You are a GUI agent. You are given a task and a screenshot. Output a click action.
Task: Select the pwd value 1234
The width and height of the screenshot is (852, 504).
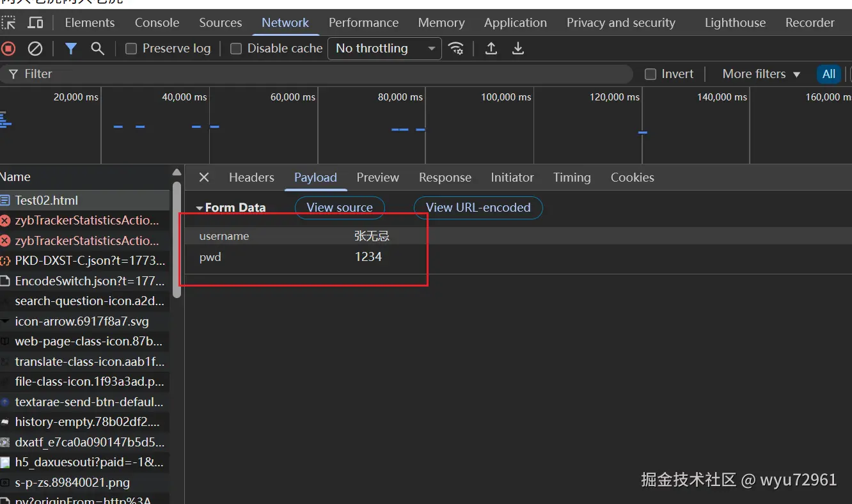click(x=368, y=257)
